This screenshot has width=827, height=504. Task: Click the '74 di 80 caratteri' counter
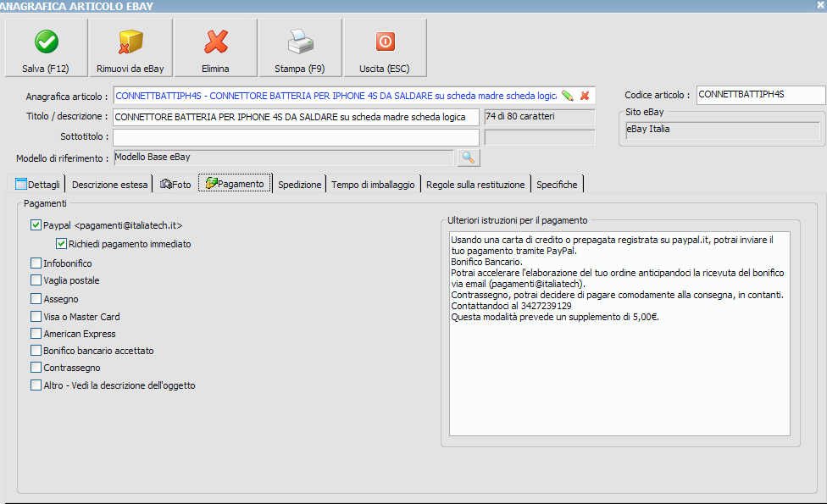[540, 117]
